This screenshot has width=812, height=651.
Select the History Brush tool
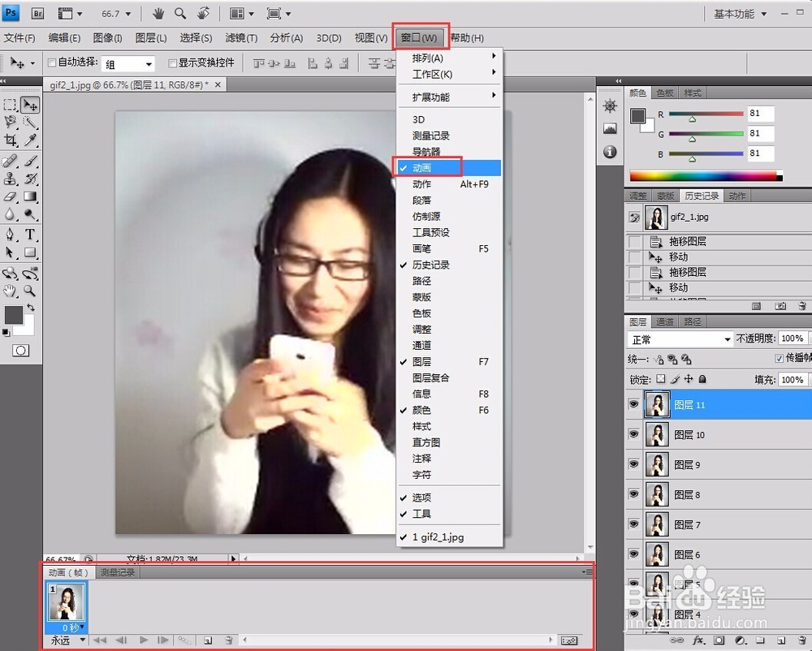30,179
